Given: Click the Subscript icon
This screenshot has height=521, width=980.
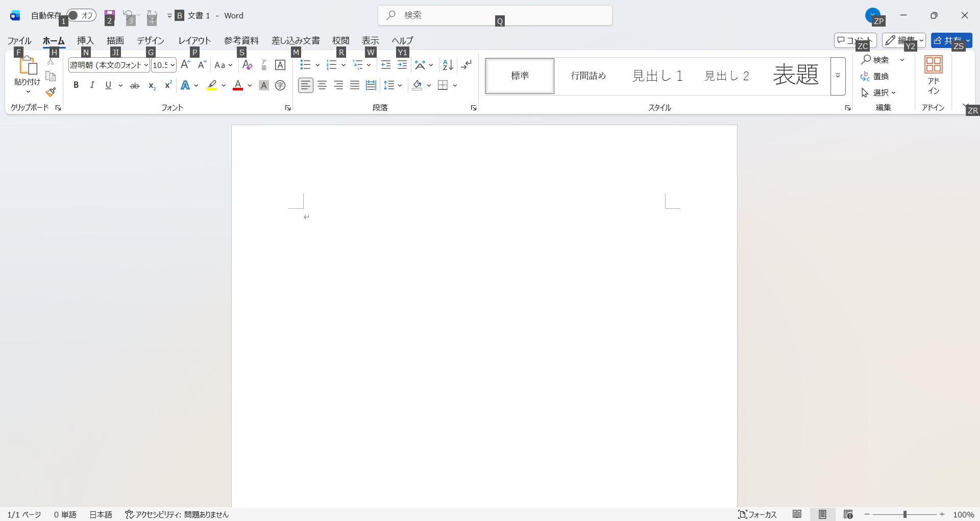Looking at the screenshot, I should (x=152, y=86).
